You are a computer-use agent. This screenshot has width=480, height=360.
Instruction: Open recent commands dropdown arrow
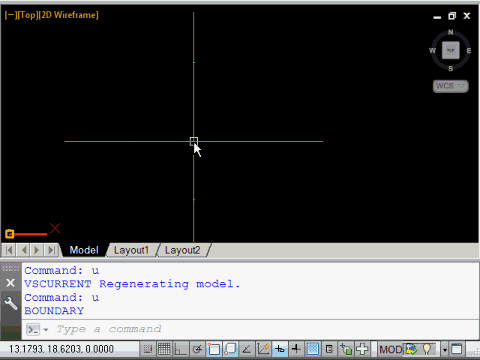point(46,330)
